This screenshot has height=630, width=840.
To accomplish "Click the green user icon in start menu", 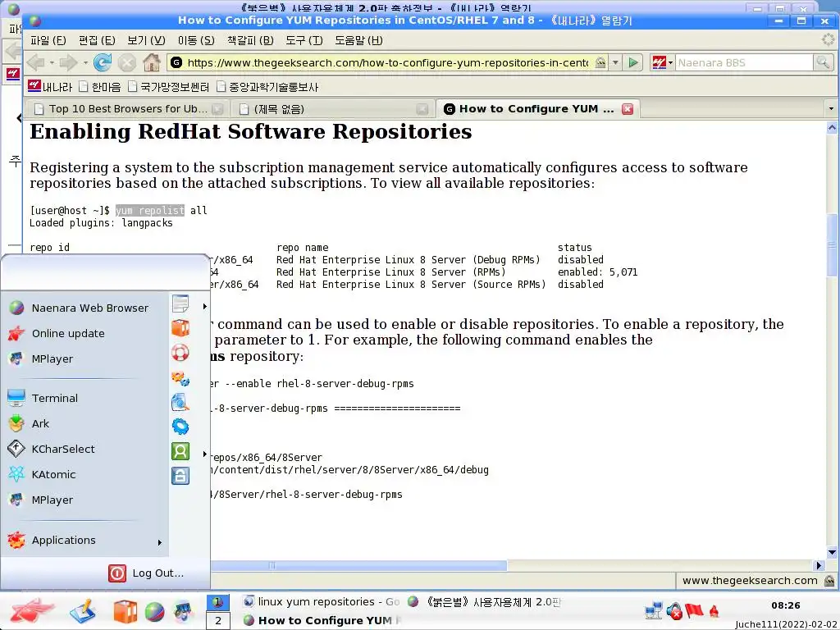I will pos(180,451).
